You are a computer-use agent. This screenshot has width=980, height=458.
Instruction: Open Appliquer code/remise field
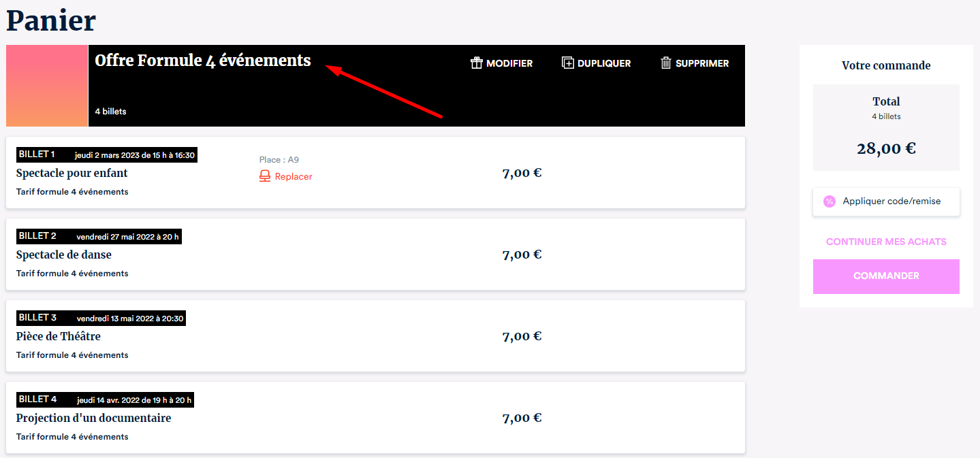886,201
